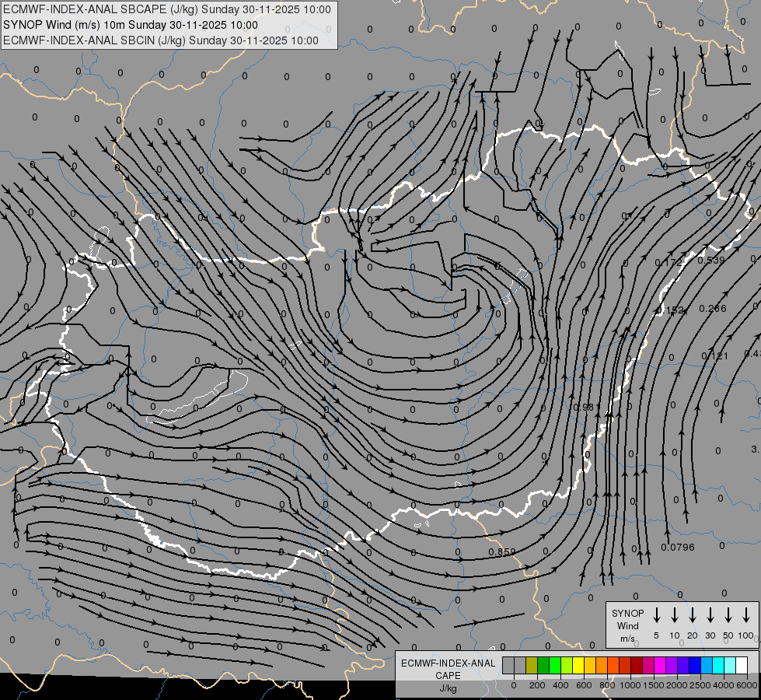This screenshot has width=761, height=700.
Task: Click the 'SYNOP' label in wind legend
Action: (x=627, y=613)
